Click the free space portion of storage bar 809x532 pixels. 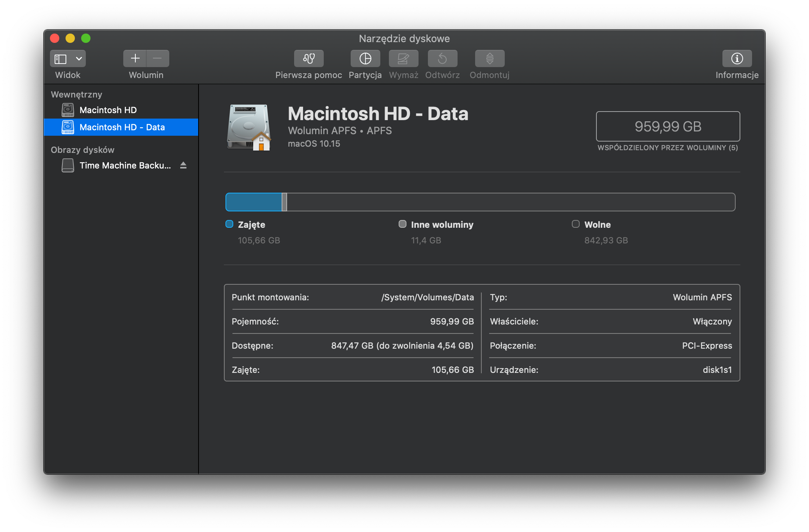pos(511,202)
